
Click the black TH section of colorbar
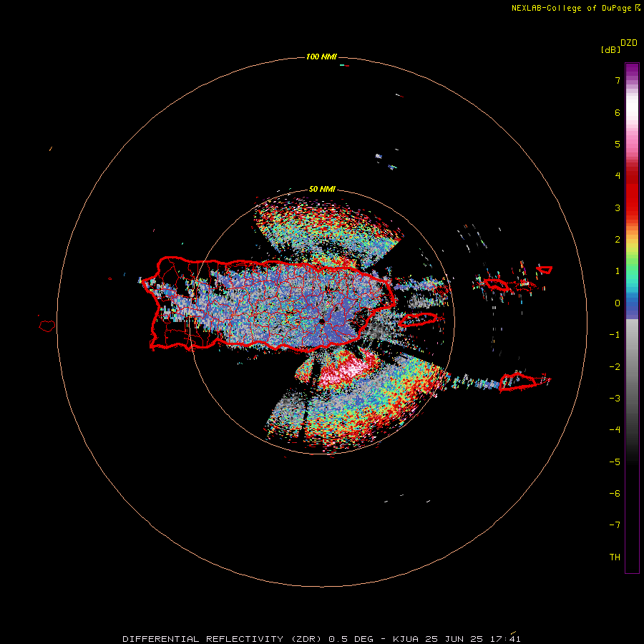(632, 557)
